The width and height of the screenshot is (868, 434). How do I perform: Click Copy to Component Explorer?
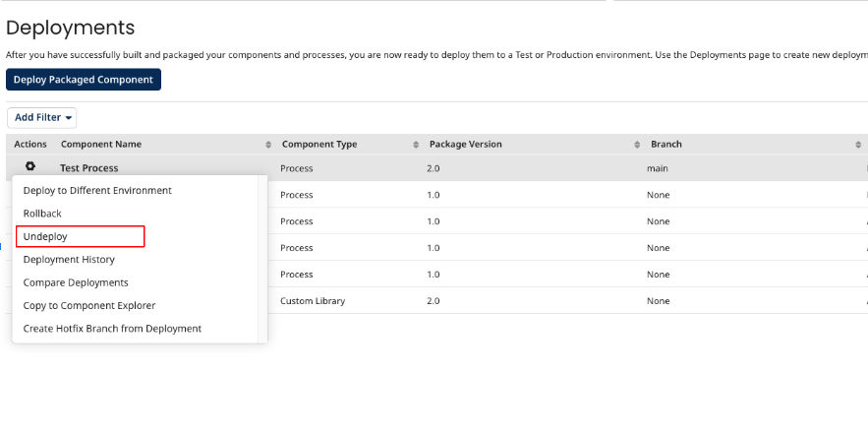[89, 305]
